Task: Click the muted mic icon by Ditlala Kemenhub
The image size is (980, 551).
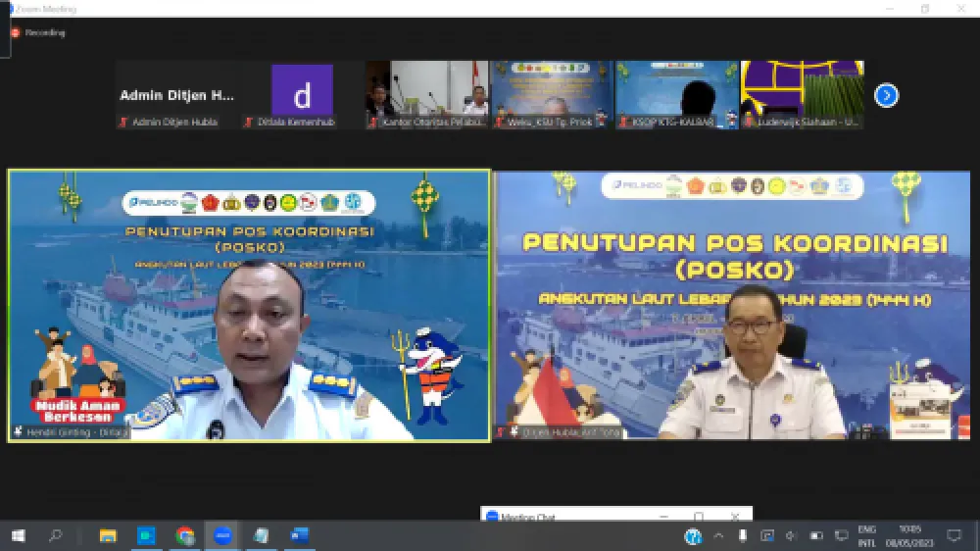Action: tap(248, 122)
